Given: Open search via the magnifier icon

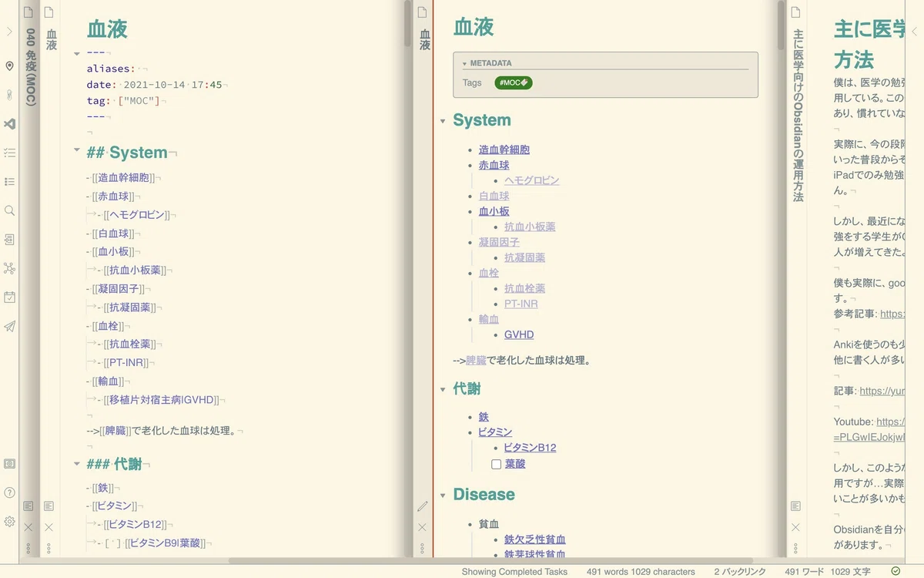Looking at the screenshot, I should pyautogui.click(x=9, y=210).
